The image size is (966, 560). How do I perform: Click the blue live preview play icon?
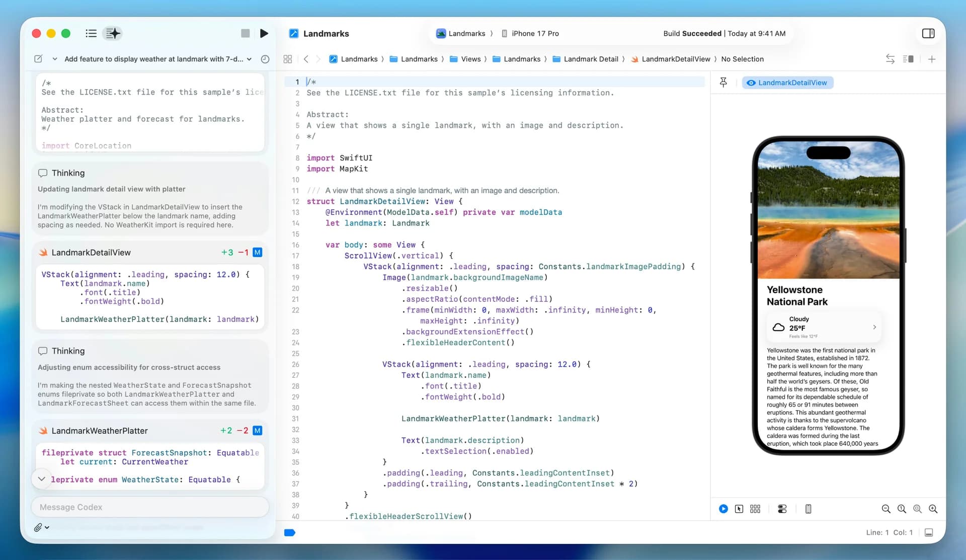(x=723, y=509)
